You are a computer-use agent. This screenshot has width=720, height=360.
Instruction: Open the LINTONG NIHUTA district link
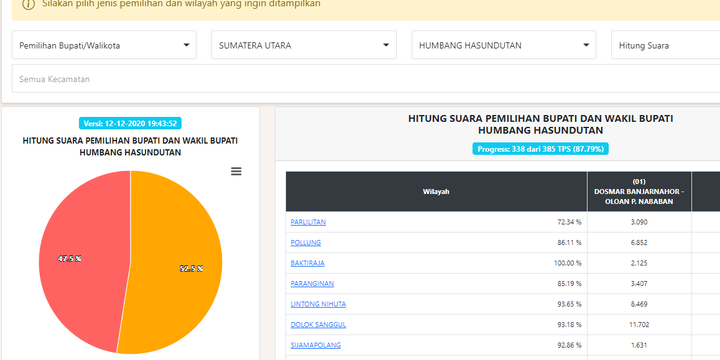click(318, 304)
